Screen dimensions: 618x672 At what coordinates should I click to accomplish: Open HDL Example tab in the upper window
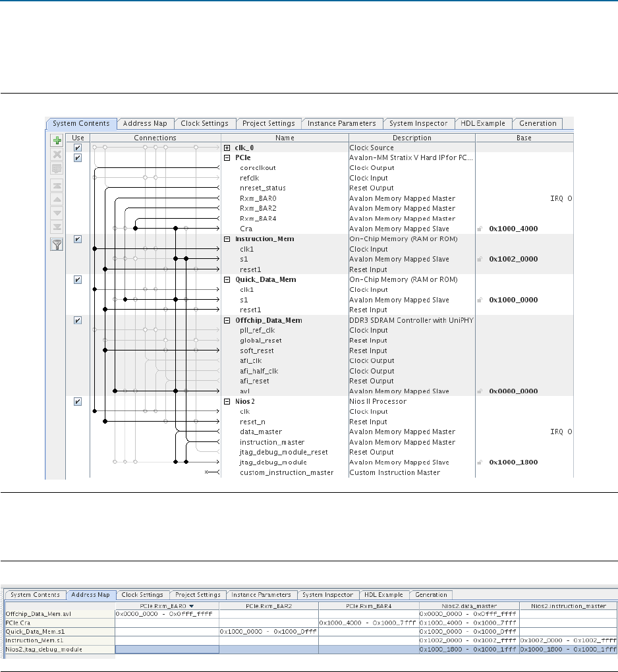(483, 123)
